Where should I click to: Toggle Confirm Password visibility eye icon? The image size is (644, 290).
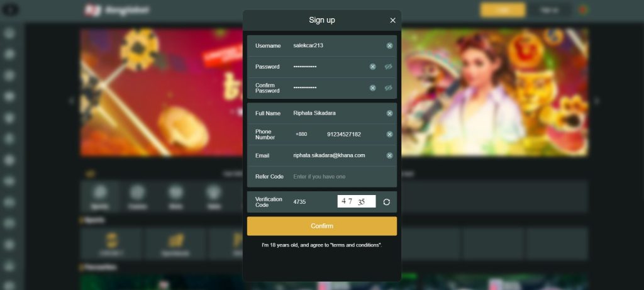tap(389, 88)
